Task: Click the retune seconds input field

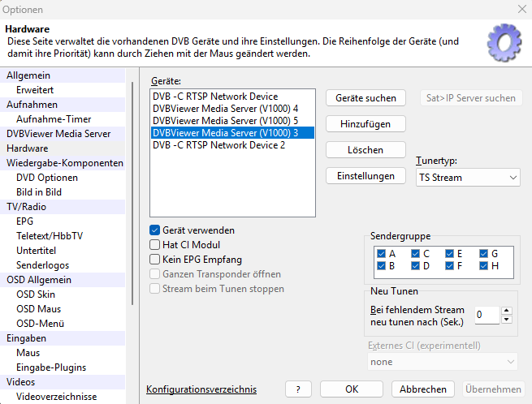Action: (x=486, y=315)
